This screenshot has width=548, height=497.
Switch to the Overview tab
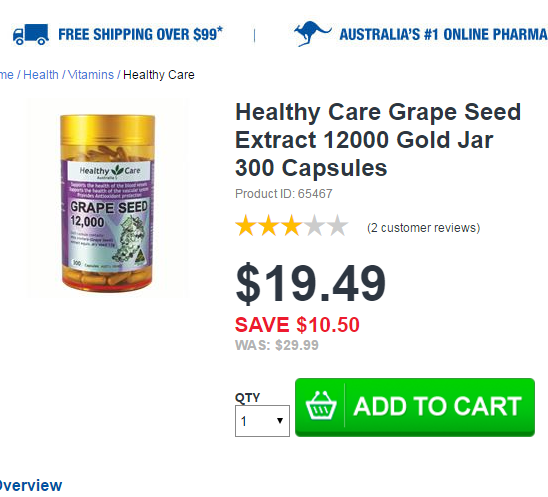[31, 485]
